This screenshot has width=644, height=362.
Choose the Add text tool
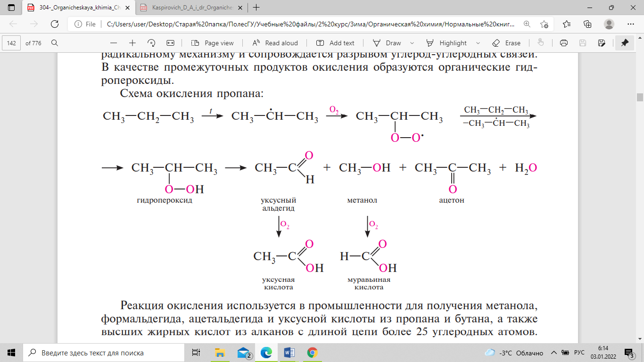335,43
